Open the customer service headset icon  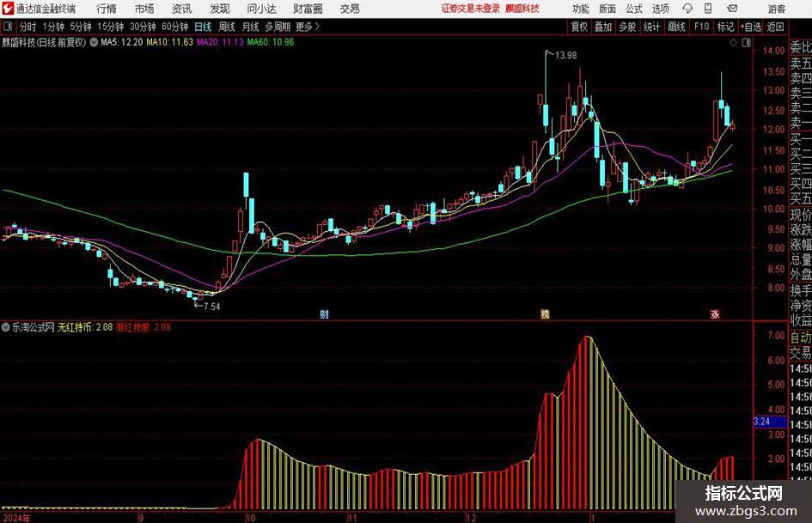coord(687,9)
